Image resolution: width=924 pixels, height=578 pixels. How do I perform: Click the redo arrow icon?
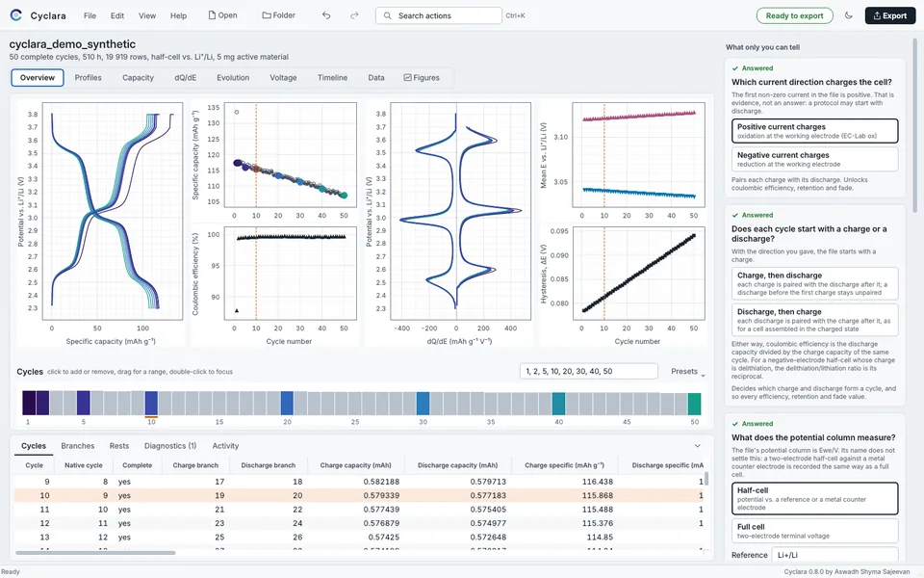click(354, 15)
